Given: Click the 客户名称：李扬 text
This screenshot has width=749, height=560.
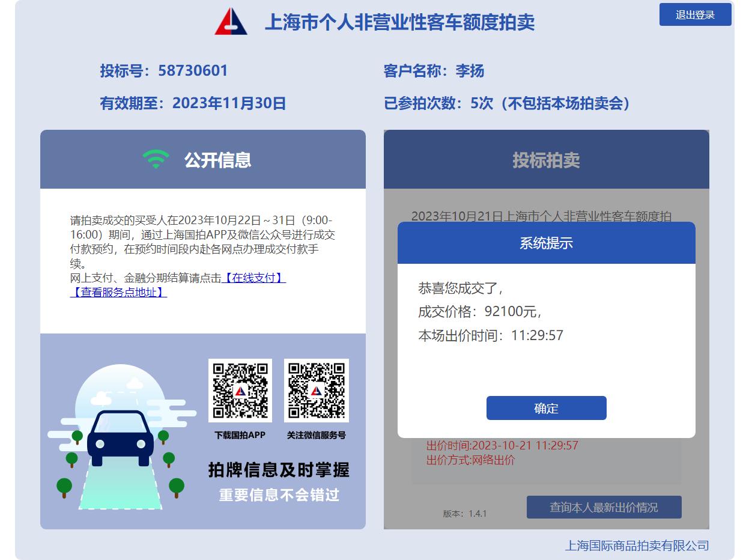Looking at the screenshot, I should coord(434,71).
